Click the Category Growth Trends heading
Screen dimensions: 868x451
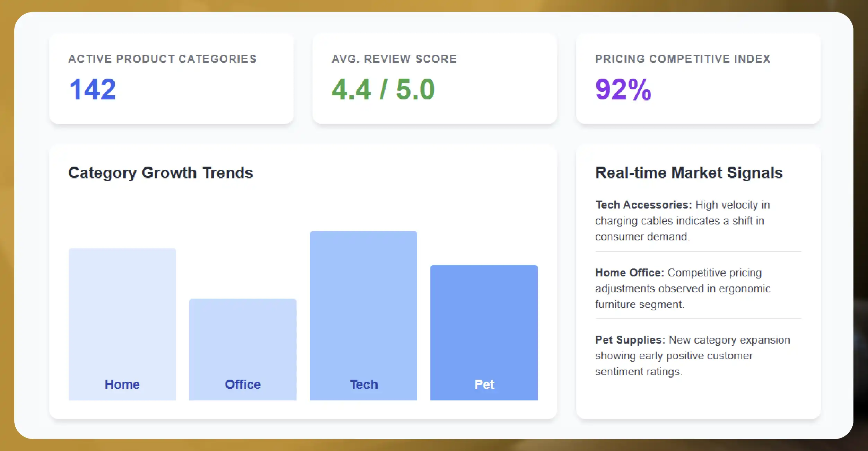click(160, 173)
